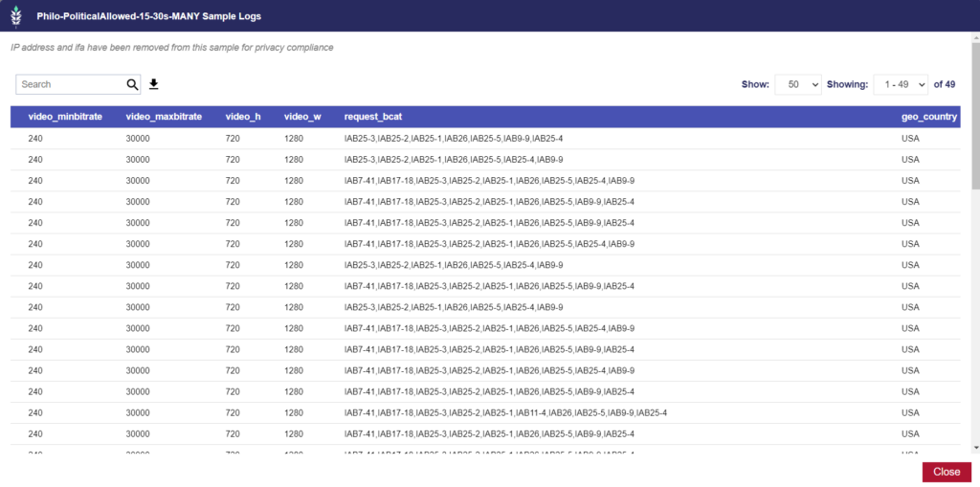Sort by video_maxbitrate column header
The image size is (980, 487).
click(164, 117)
